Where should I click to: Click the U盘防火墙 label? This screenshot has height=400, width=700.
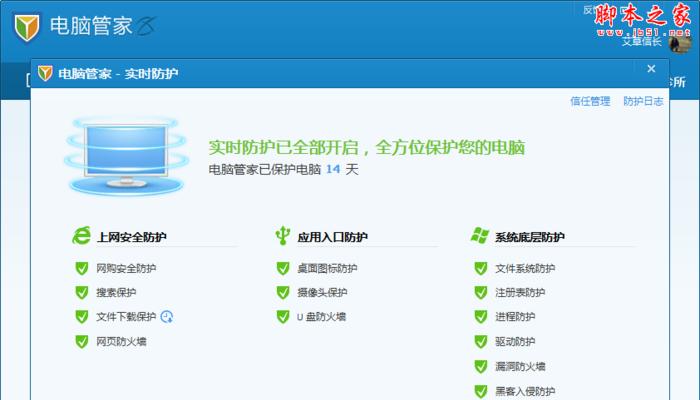pyautogui.click(x=321, y=317)
